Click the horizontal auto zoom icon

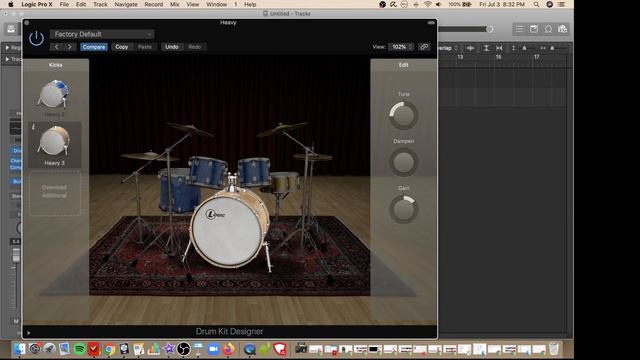pos(499,48)
